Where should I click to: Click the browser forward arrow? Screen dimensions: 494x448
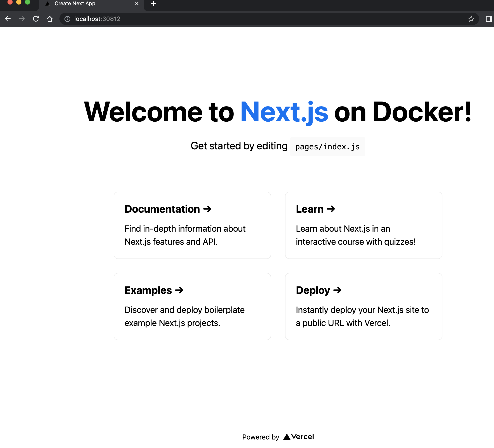tap(22, 19)
